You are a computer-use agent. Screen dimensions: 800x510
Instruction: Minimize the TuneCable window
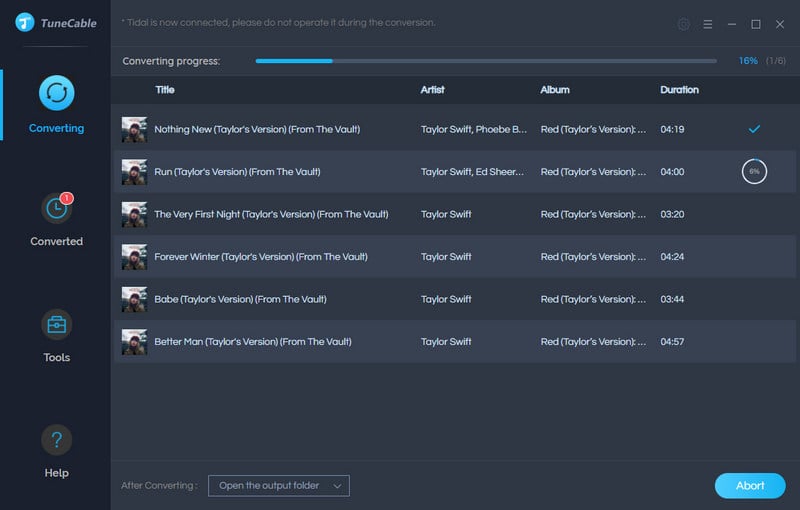[732, 24]
